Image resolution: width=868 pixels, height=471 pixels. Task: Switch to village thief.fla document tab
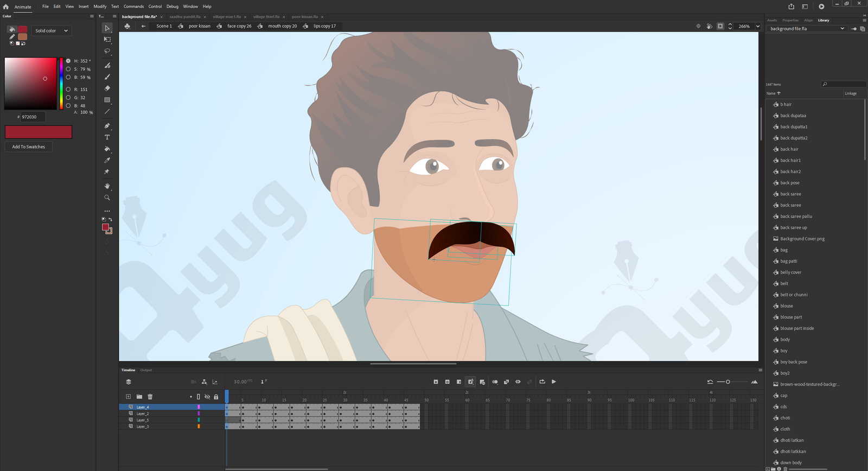pyautogui.click(x=266, y=17)
